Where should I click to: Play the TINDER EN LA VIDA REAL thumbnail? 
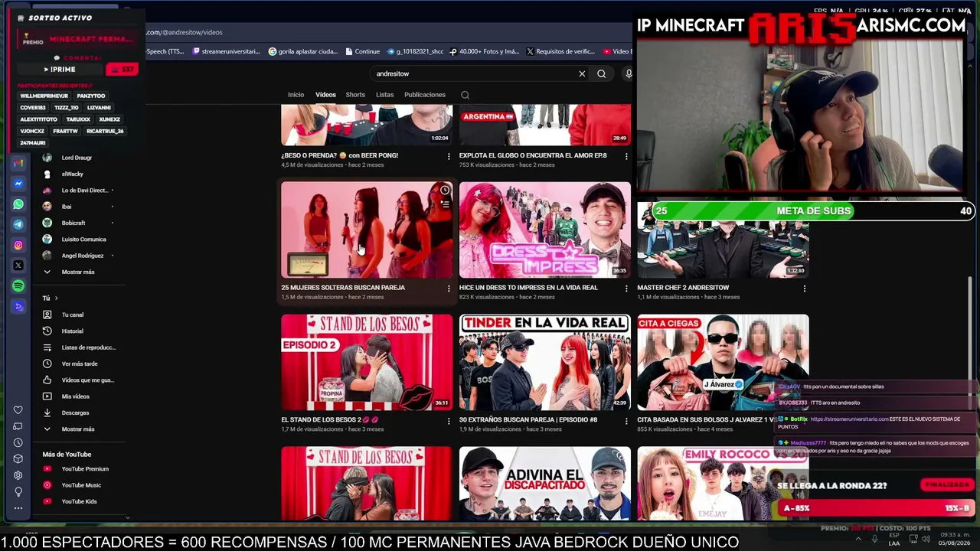(545, 362)
